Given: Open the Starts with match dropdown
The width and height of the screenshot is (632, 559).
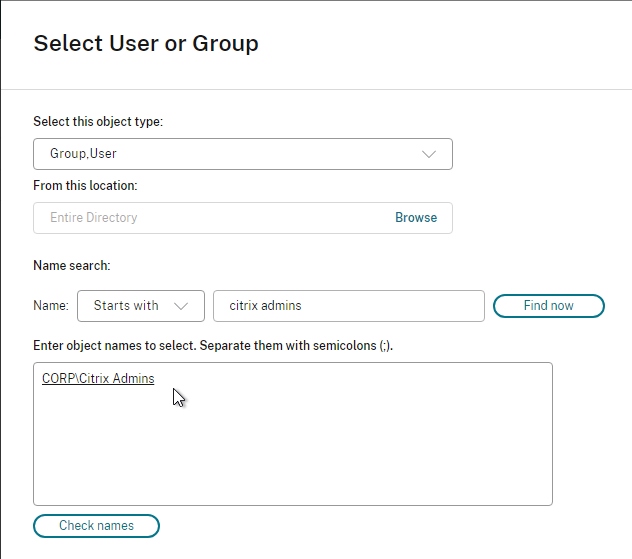Looking at the screenshot, I should pos(141,306).
